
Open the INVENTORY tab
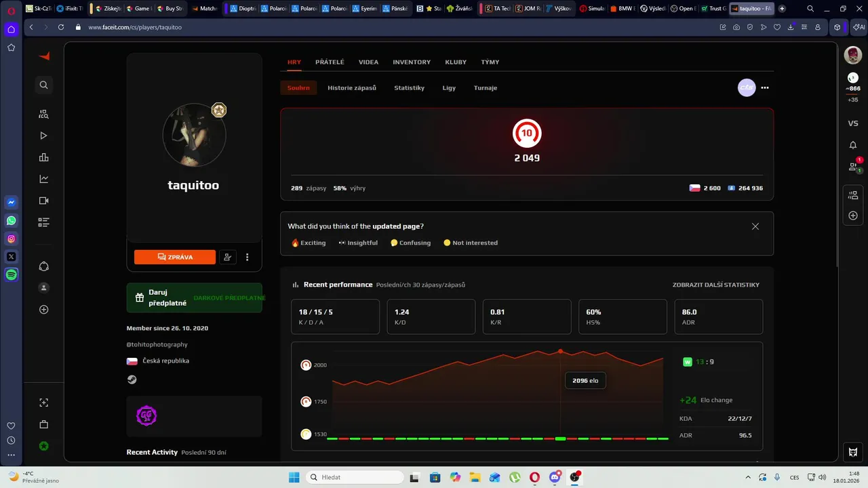(x=412, y=62)
